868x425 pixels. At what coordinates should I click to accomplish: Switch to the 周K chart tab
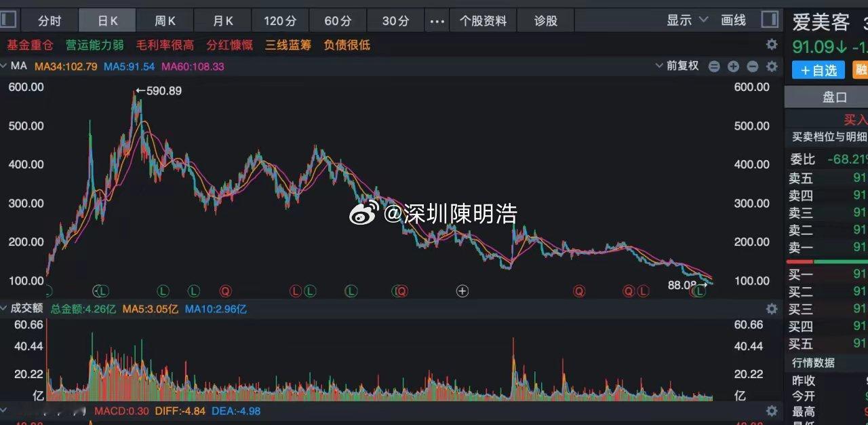tap(165, 20)
